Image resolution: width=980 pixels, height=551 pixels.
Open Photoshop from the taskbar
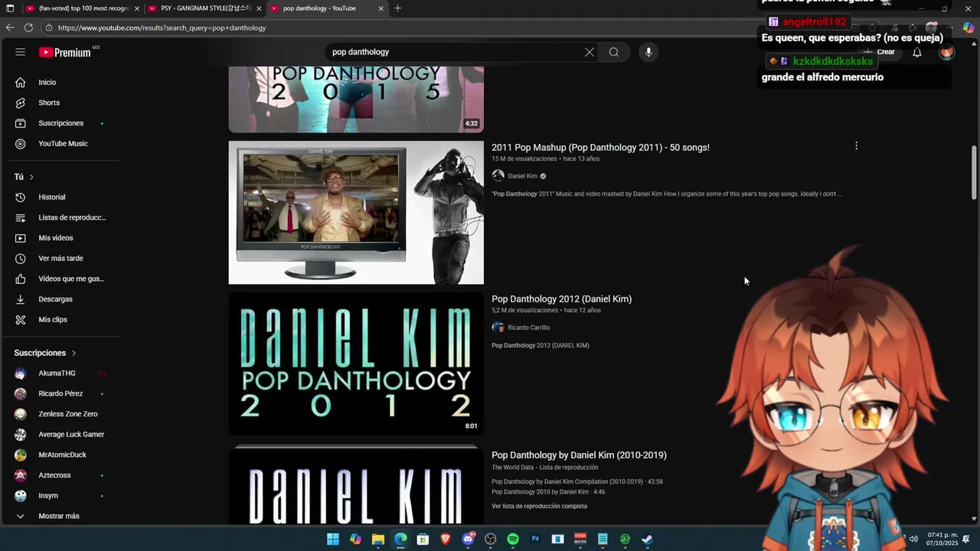tap(535, 539)
